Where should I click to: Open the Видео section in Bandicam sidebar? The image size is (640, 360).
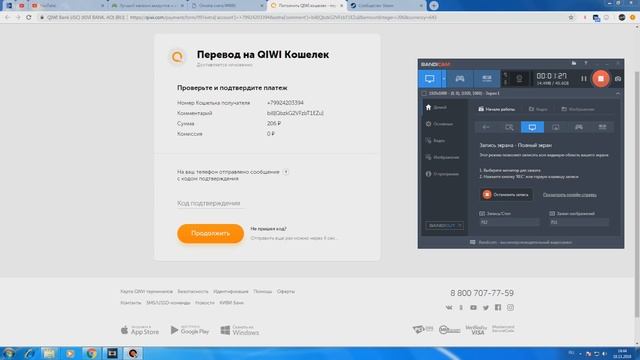point(435,140)
